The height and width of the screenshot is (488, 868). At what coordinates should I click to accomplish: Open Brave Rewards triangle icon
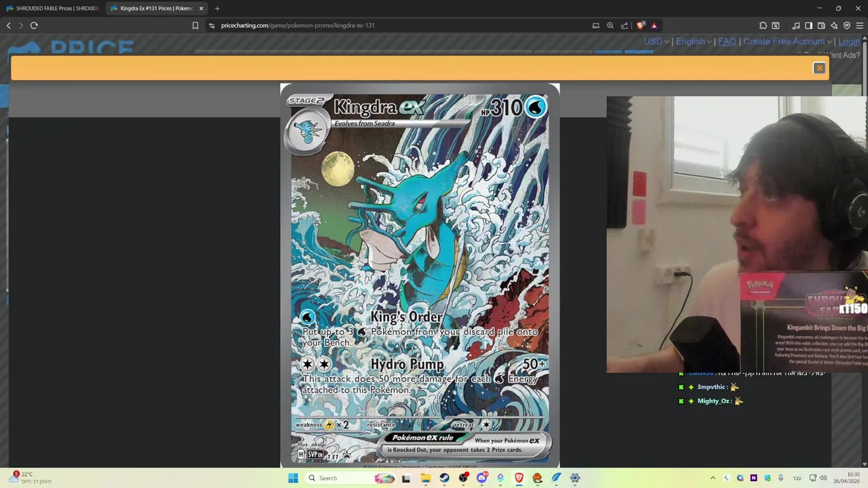[x=654, y=26]
